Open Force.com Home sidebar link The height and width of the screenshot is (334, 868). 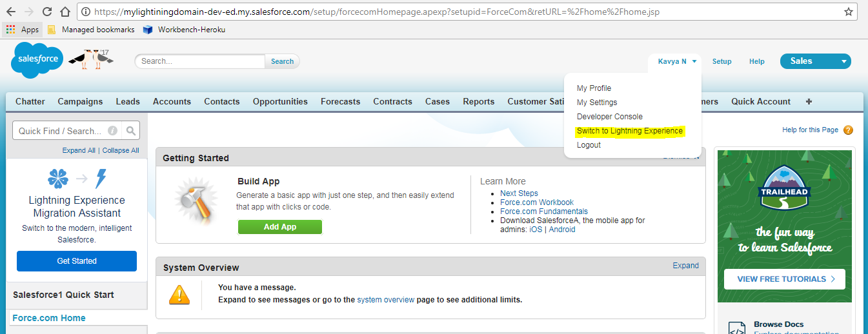coord(49,318)
